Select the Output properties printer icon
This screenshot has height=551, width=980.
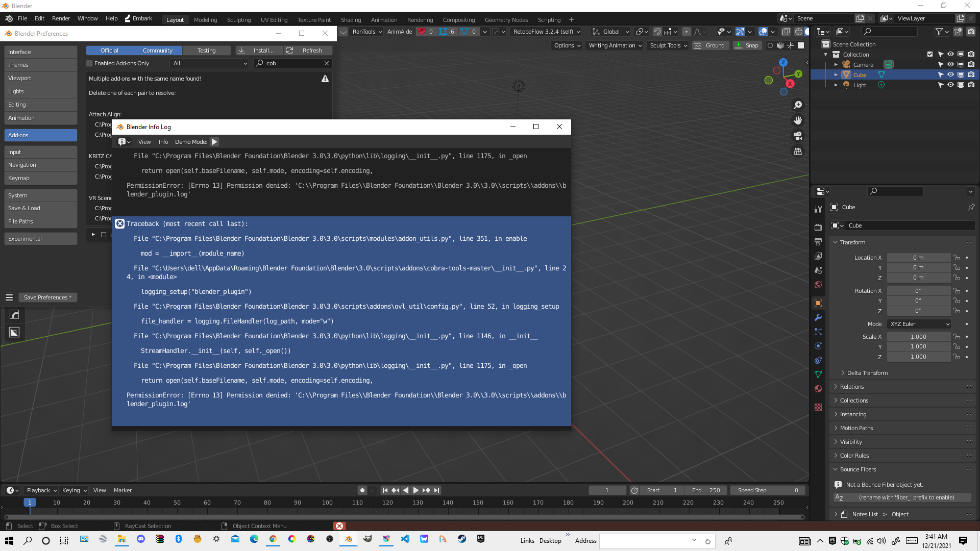click(818, 241)
